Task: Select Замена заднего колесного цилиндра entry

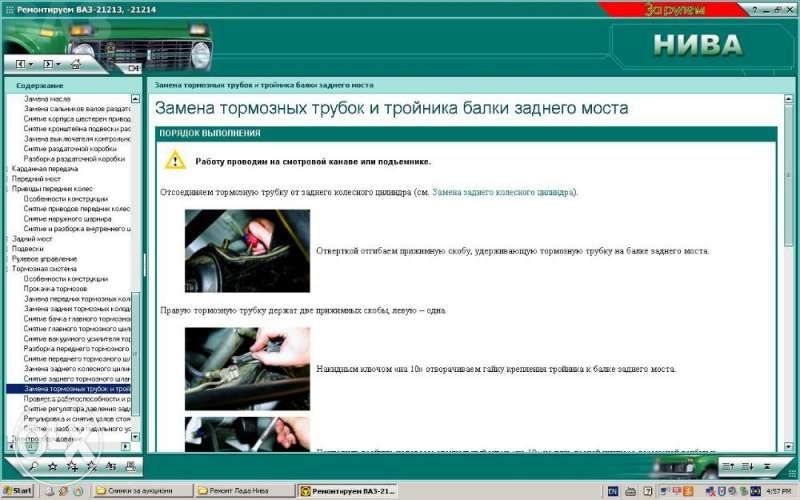Action: pyautogui.click(x=77, y=369)
